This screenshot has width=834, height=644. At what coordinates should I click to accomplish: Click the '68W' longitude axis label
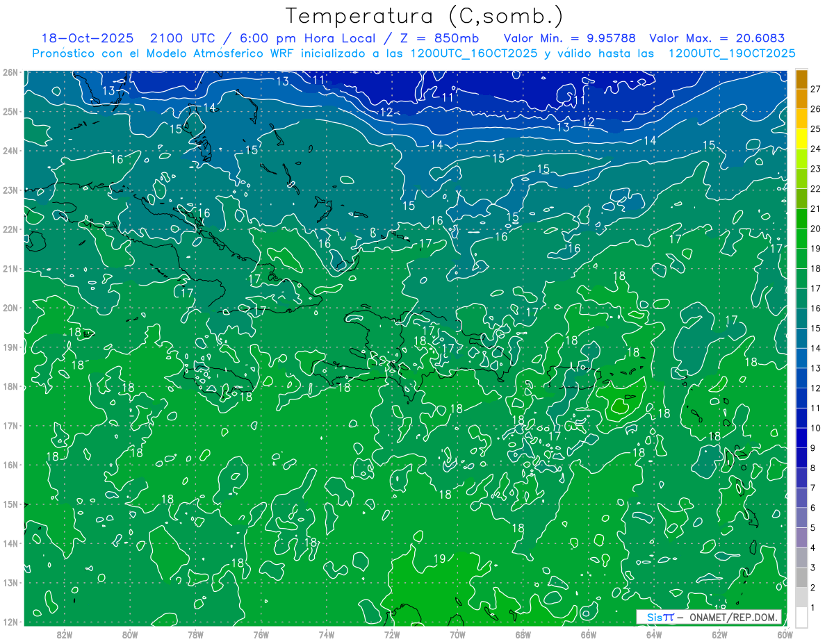(523, 634)
